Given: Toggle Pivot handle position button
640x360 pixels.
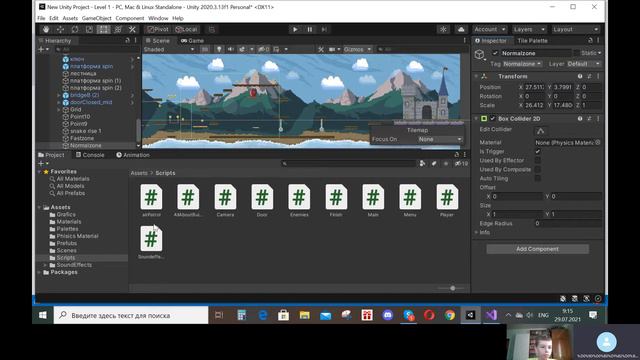Looking at the screenshot, I should point(158,29).
